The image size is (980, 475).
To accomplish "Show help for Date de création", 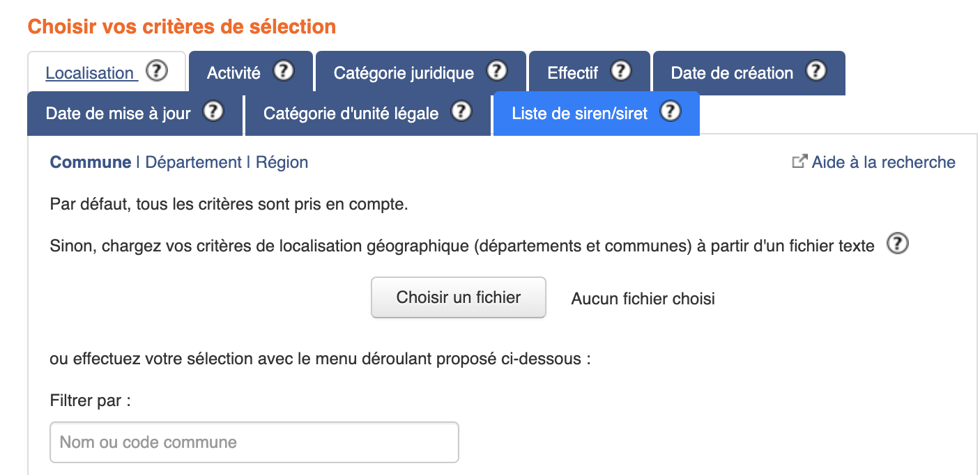I will tap(816, 72).
